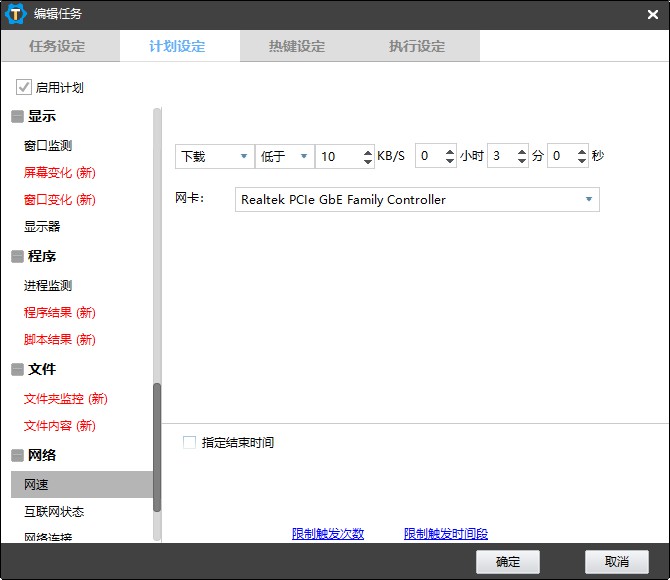Select 屏幕变化 (新) item
Screen dimensions: 670x580
pyautogui.click(x=59, y=173)
